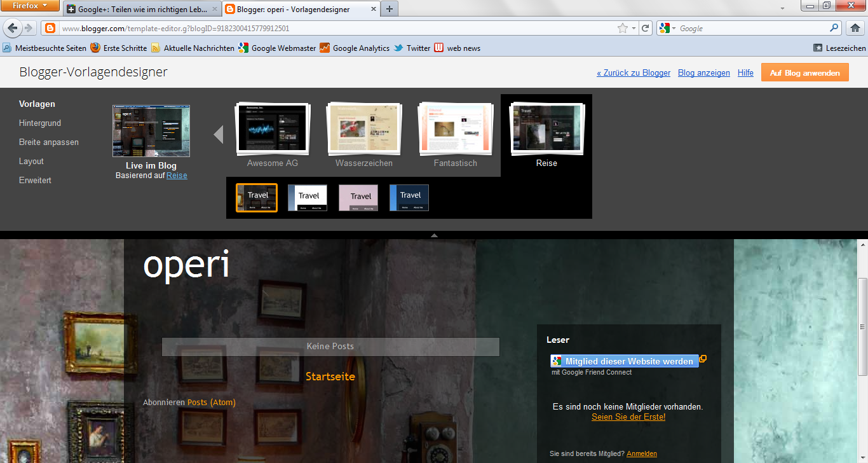Image resolution: width=868 pixels, height=463 pixels.
Task: Collapse the template designer panel arrow
Action: pos(434,235)
